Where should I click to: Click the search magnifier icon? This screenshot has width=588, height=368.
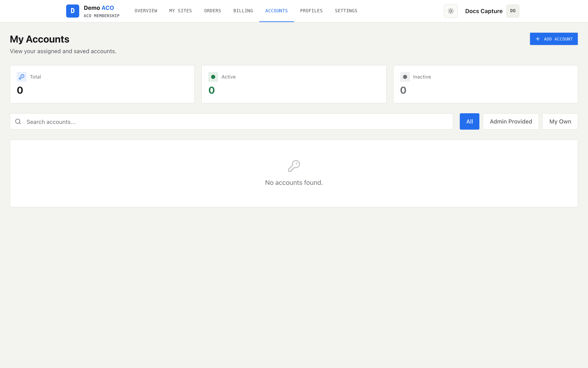[x=18, y=121]
